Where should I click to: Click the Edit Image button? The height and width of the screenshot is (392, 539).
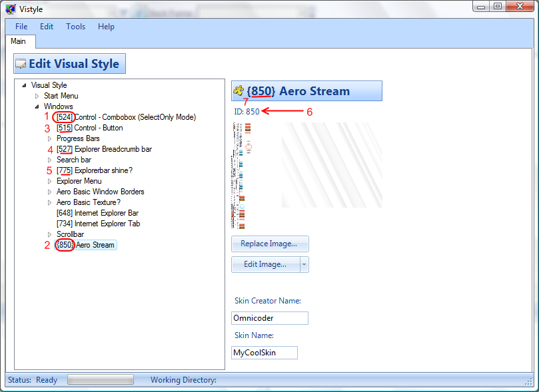pyautogui.click(x=265, y=265)
